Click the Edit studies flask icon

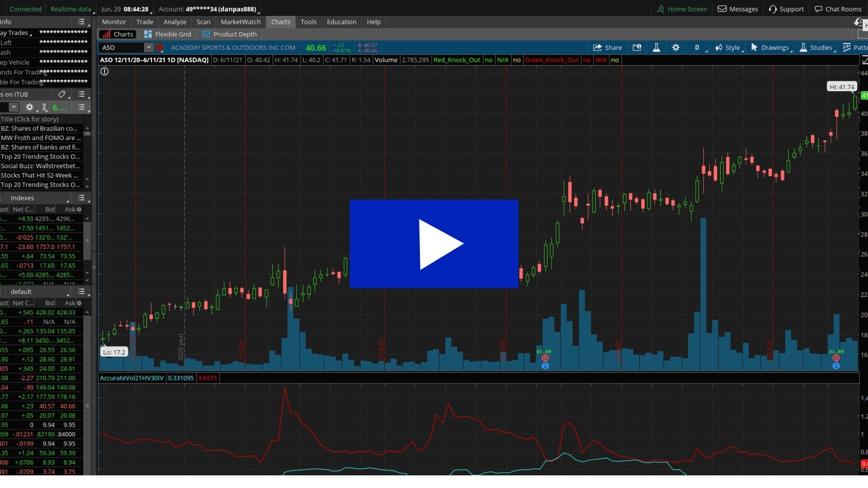pyautogui.click(x=656, y=47)
